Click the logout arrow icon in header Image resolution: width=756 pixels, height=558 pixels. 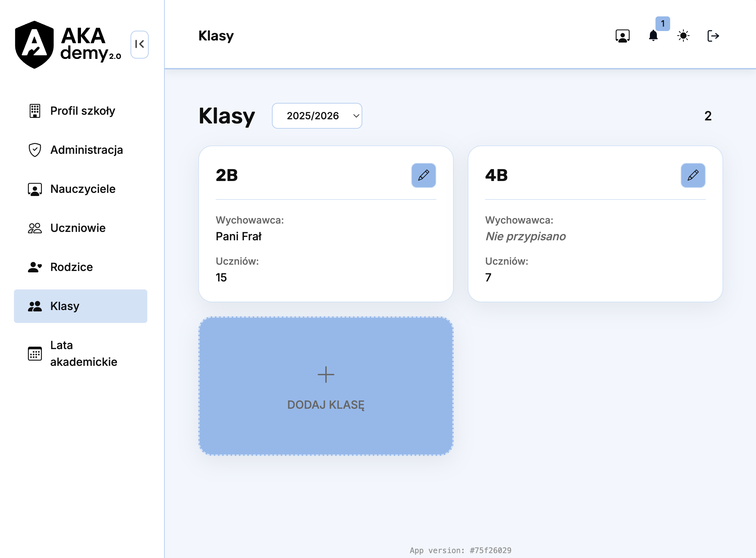(713, 36)
